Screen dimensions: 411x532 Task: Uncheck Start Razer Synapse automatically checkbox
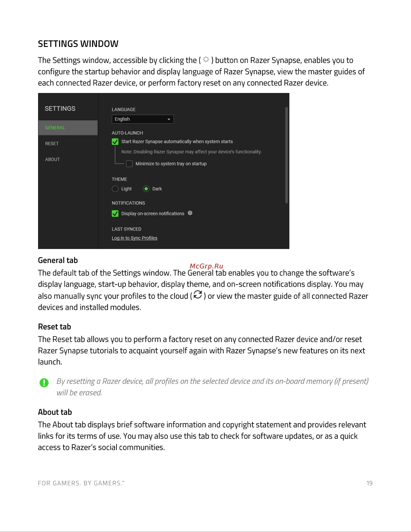point(115,142)
